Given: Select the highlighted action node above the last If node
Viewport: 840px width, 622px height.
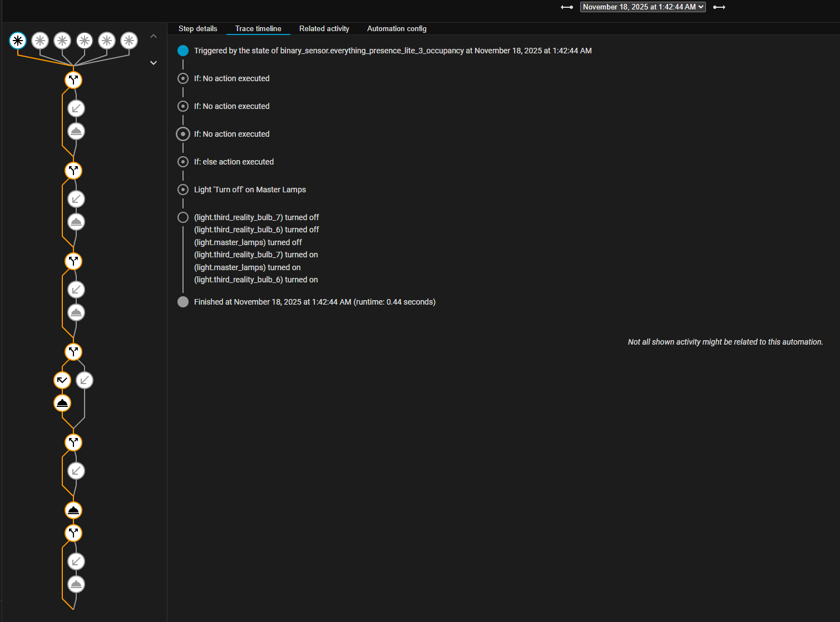Looking at the screenshot, I should click(x=73, y=510).
